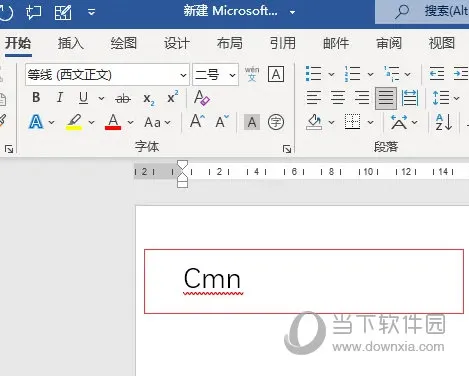
Task: Open phonetic guide (wén) tool
Action: [x=252, y=74]
